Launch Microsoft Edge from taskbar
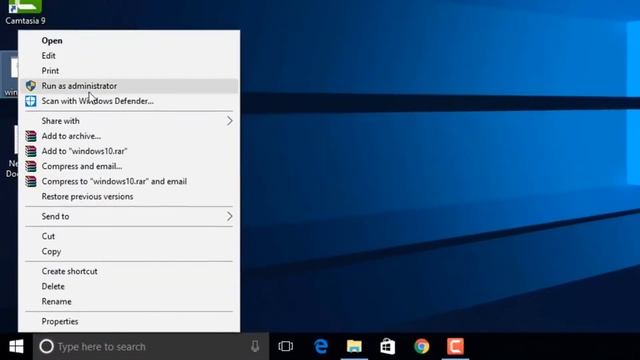The width and height of the screenshot is (640, 360). click(x=321, y=347)
